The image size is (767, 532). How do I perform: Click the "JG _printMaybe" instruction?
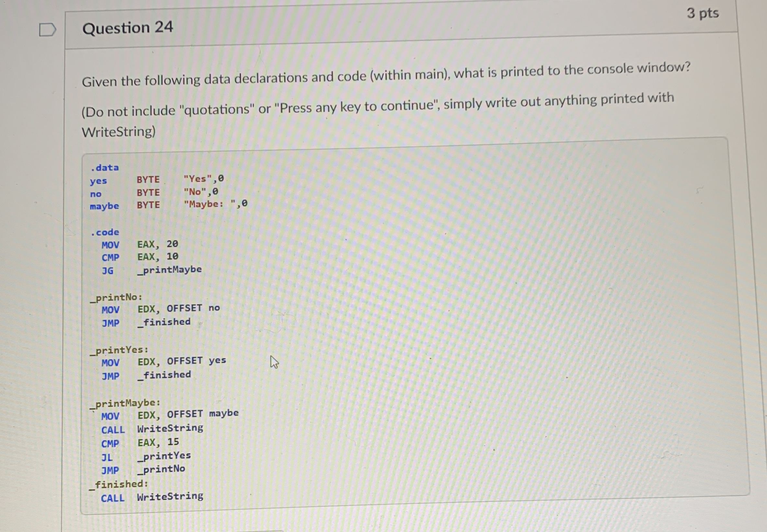[152, 270]
